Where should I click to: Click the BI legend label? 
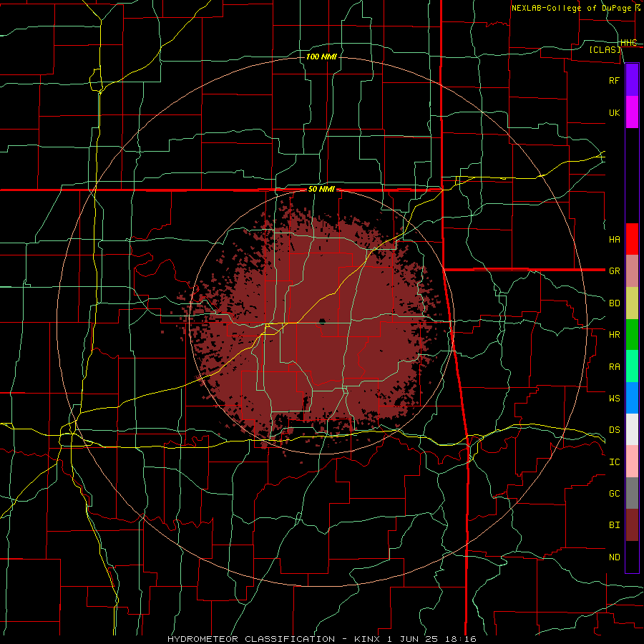pos(615,525)
